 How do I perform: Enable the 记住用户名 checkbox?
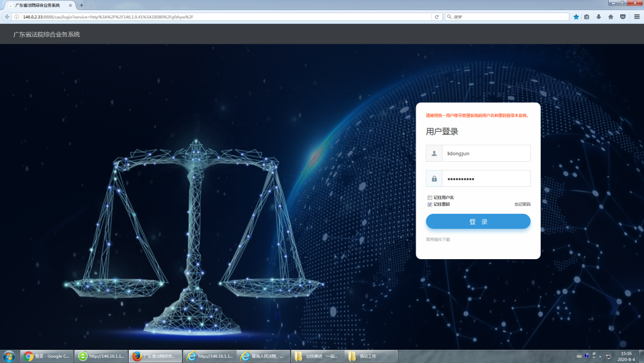point(429,198)
